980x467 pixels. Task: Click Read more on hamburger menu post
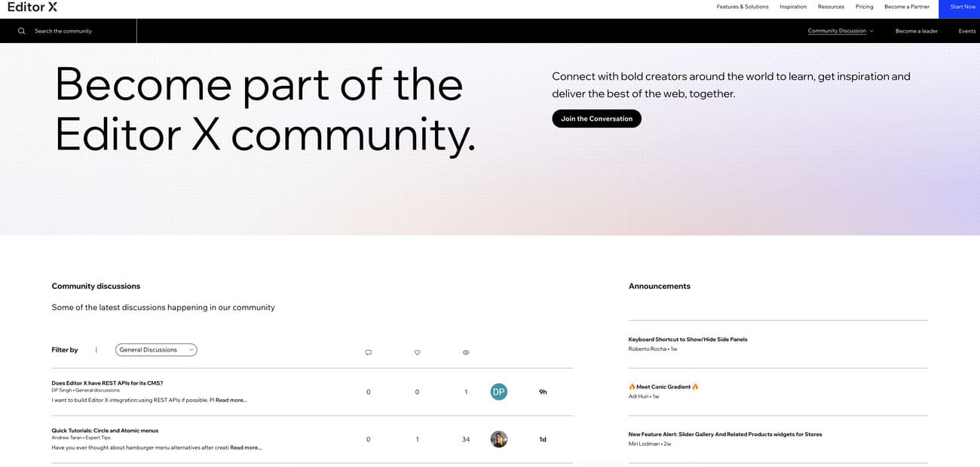tap(246, 447)
